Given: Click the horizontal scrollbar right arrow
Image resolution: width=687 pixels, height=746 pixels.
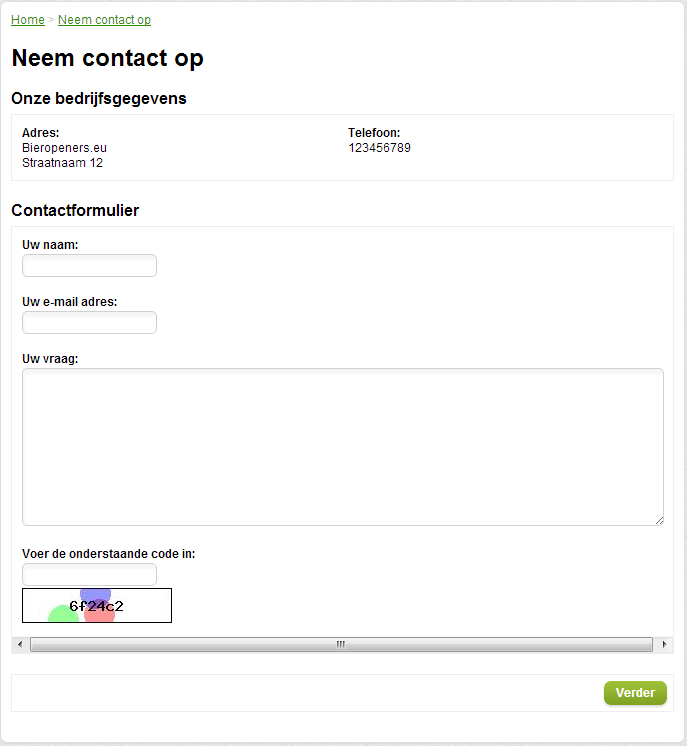Looking at the screenshot, I should pyautogui.click(x=665, y=645).
